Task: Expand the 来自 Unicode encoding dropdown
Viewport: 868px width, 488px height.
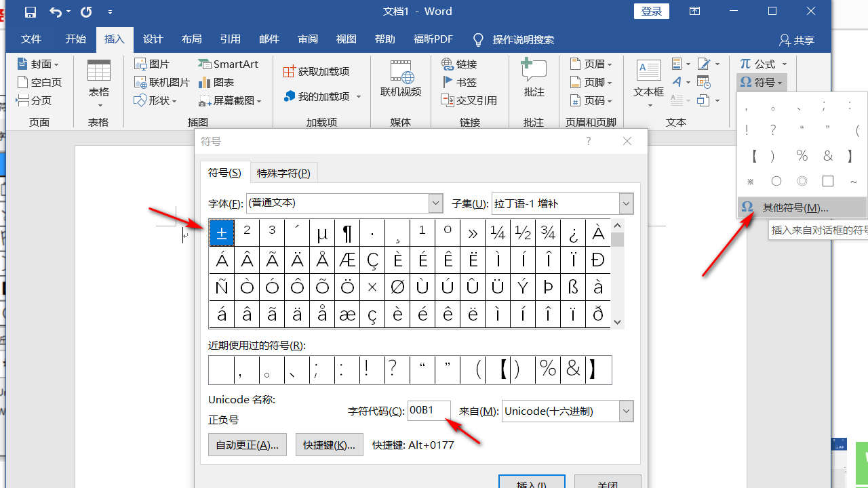Action: [626, 411]
